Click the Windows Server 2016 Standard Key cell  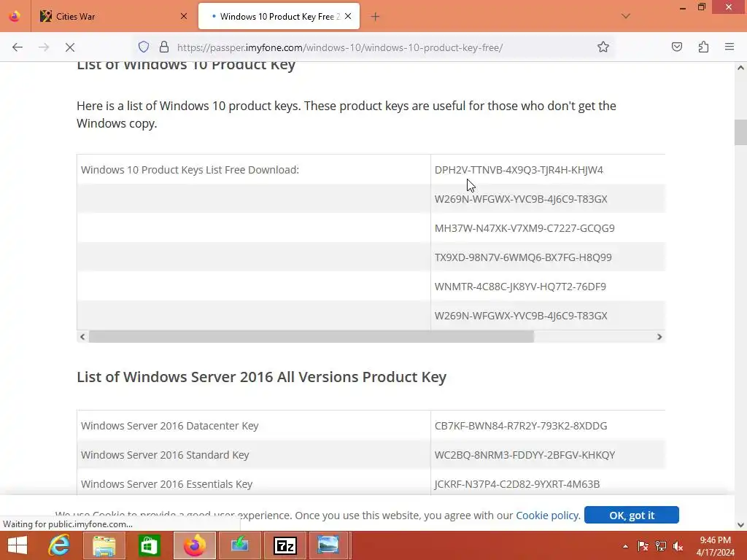[x=253, y=455]
